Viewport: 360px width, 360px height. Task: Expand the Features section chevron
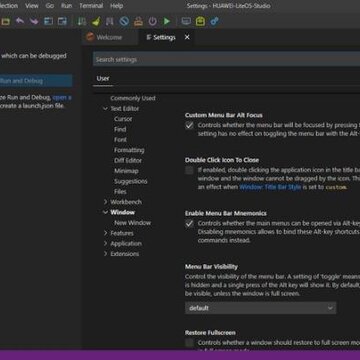pyautogui.click(x=105, y=233)
